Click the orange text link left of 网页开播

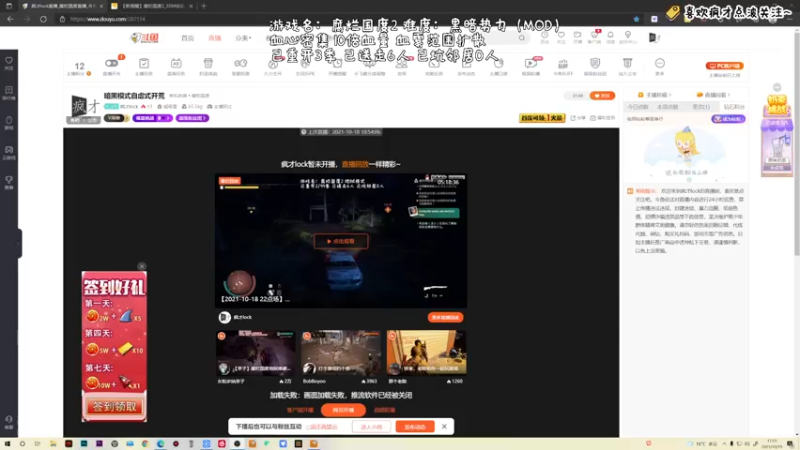[x=300, y=410]
